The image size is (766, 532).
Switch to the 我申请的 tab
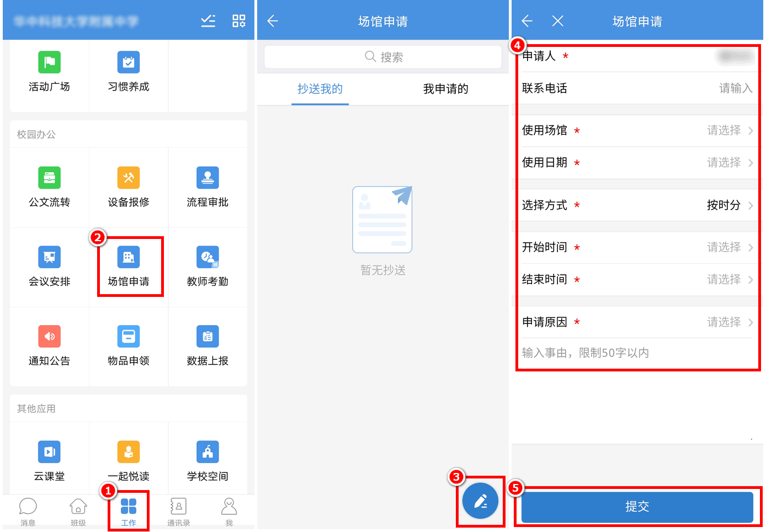click(445, 89)
